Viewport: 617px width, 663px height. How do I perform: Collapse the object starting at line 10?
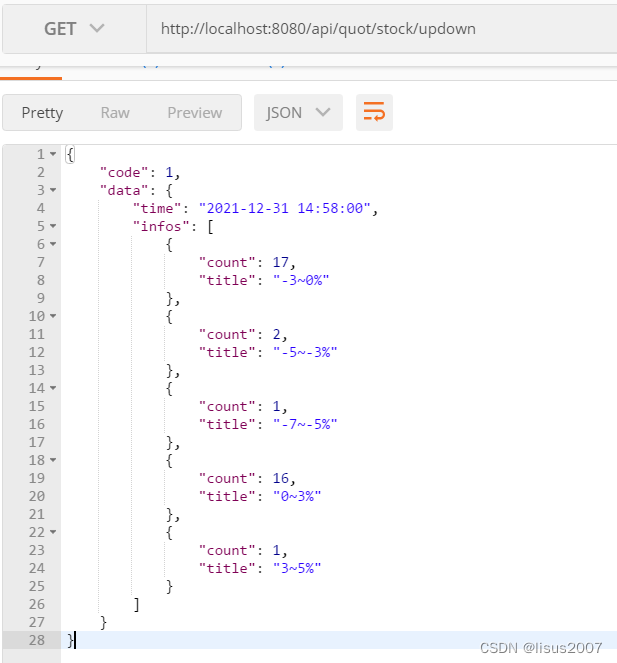pos(53,316)
